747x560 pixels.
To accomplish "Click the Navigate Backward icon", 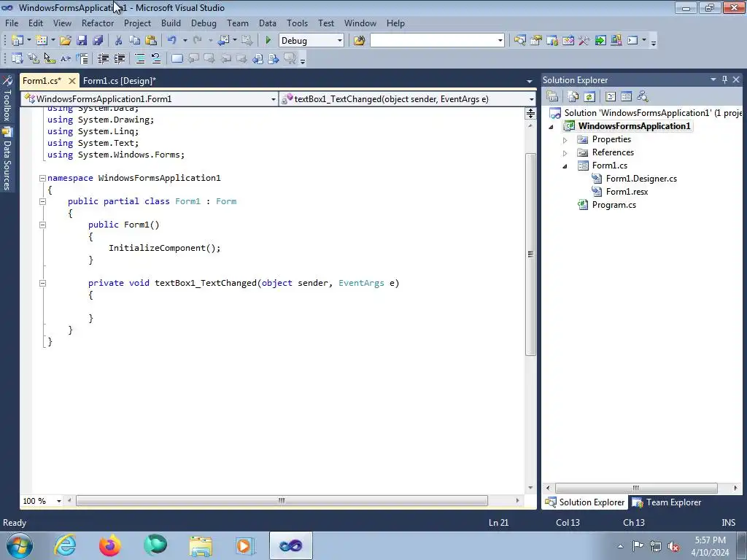I will (x=223, y=41).
